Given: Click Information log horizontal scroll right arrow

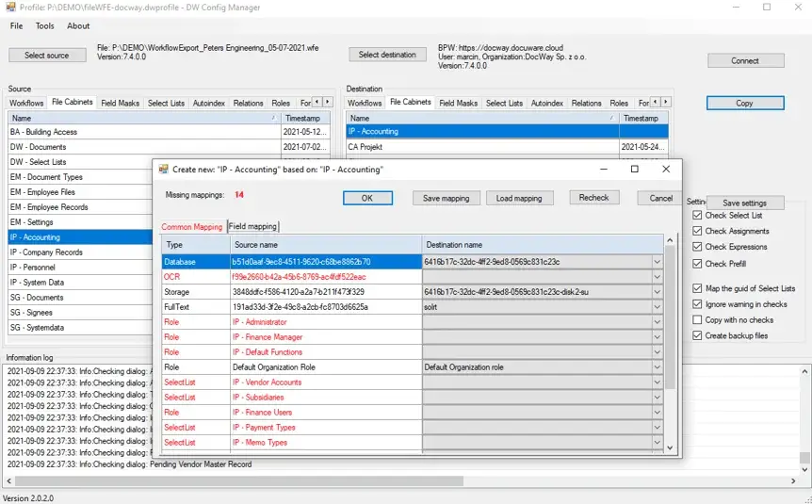Looking at the screenshot, I should 793,481.
